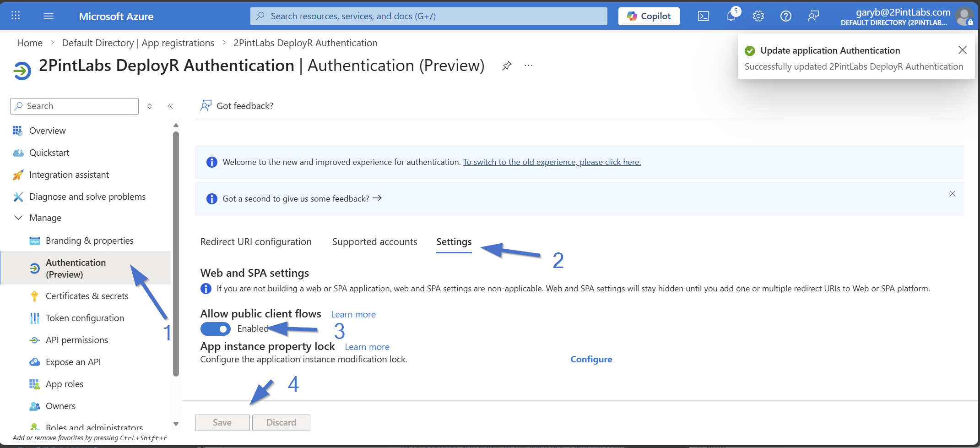The height and width of the screenshot is (448, 980).
Task: Switch to Supported accounts tab
Action: [374, 242]
